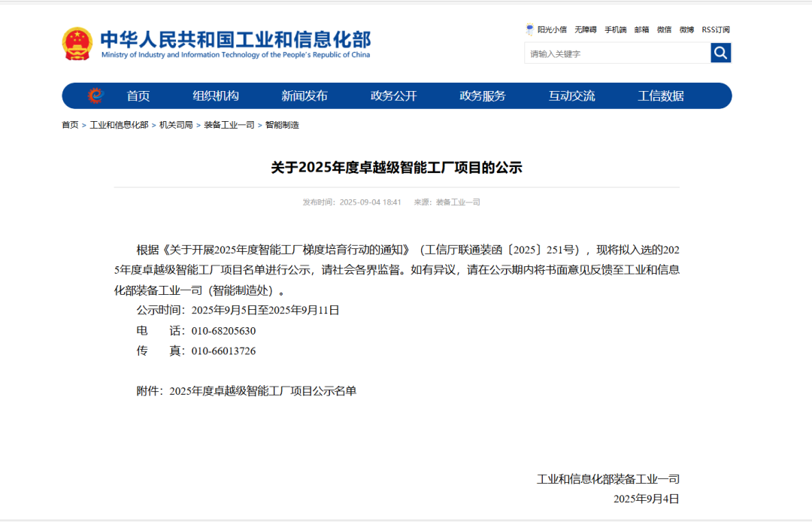Click 首页 in the breadcrumb
812x522 pixels.
click(x=70, y=125)
